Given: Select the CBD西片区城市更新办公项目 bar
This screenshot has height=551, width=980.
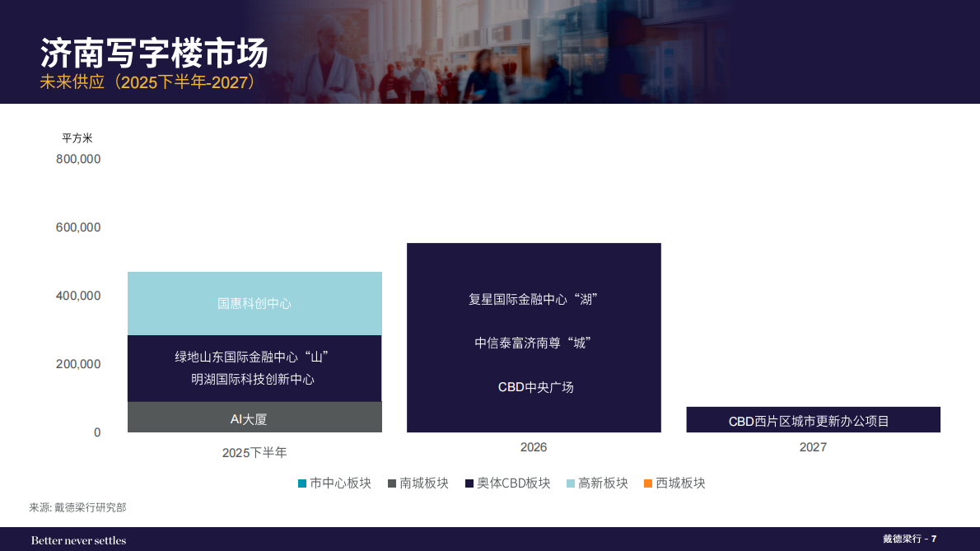Looking at the screenshot, I should point(813,420).
